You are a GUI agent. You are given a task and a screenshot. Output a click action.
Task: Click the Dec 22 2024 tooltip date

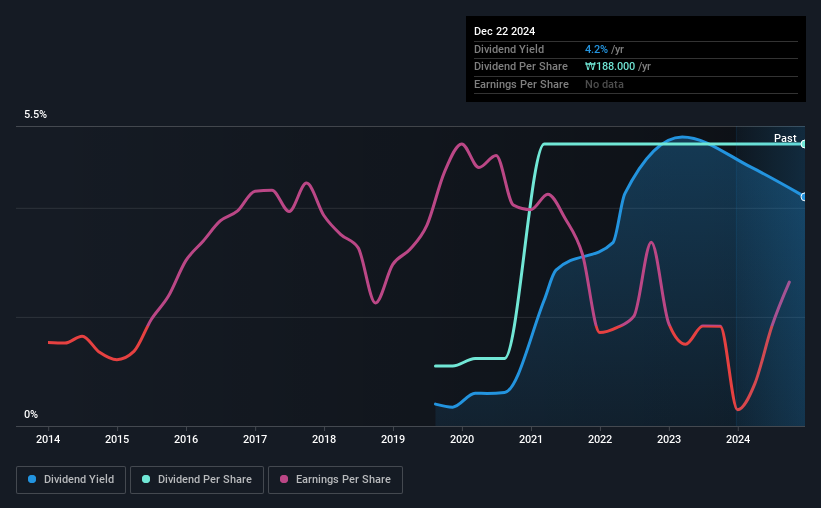[504, 31]
